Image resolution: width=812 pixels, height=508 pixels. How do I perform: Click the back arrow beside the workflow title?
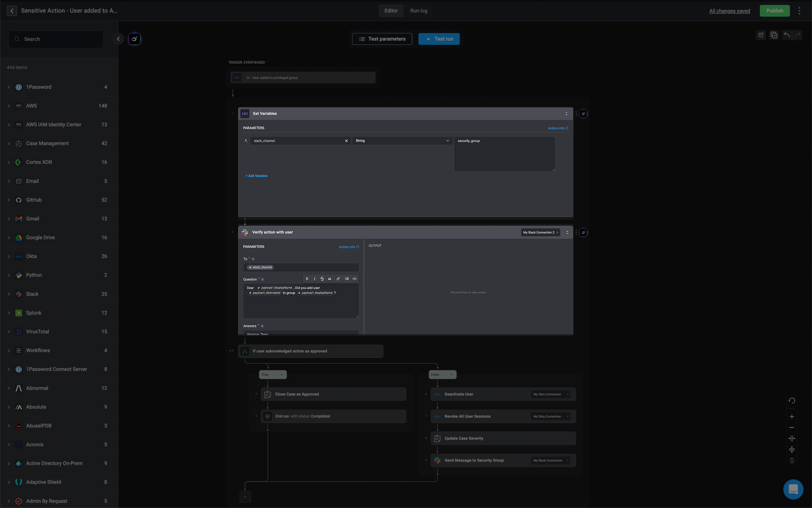(12, 11)
